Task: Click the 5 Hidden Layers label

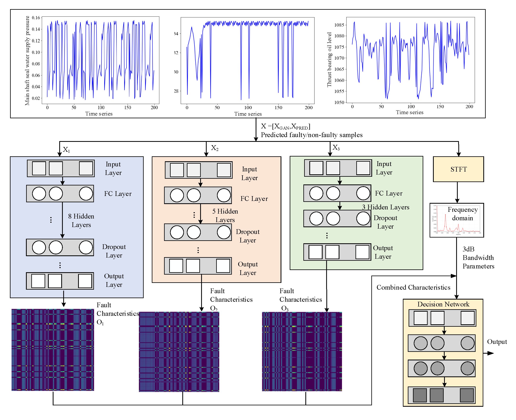Action: (225, 215)
